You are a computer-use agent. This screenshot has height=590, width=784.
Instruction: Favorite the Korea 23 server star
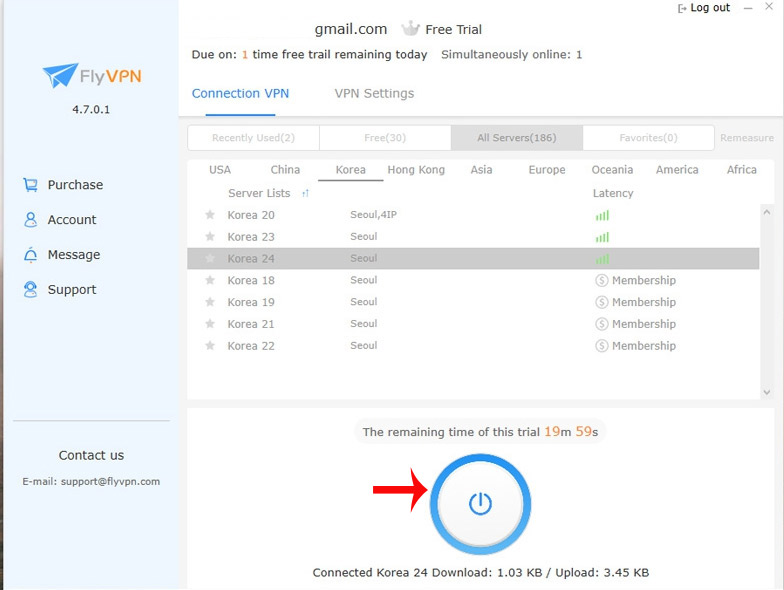(x=210, y=236)
